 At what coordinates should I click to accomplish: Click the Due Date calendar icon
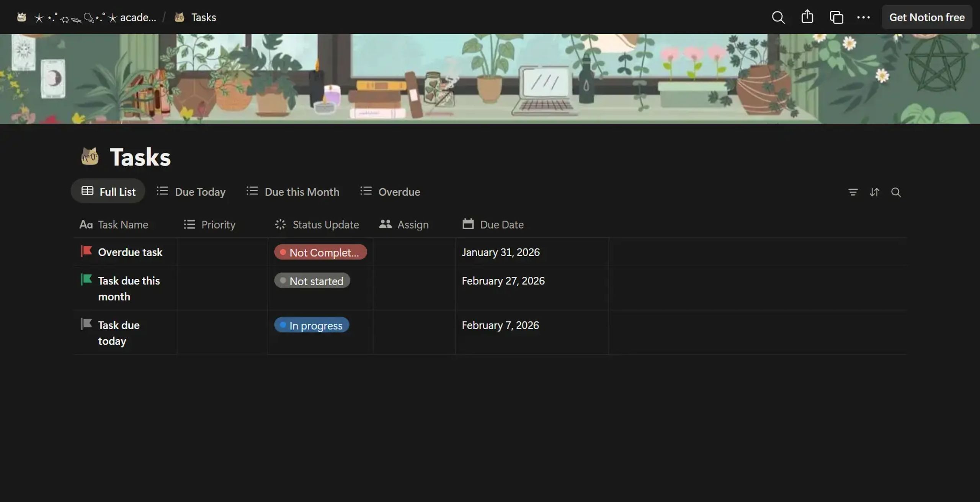coord(468,224)
